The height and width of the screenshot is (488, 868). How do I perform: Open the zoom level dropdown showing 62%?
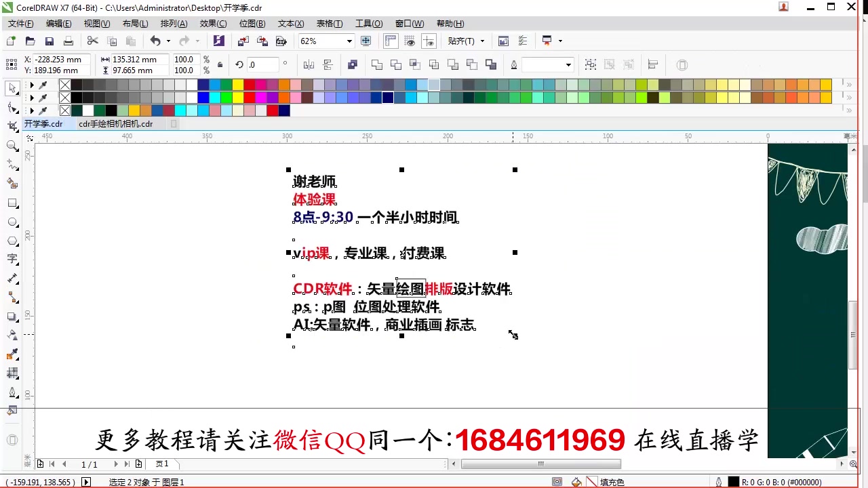coord(349,41)
